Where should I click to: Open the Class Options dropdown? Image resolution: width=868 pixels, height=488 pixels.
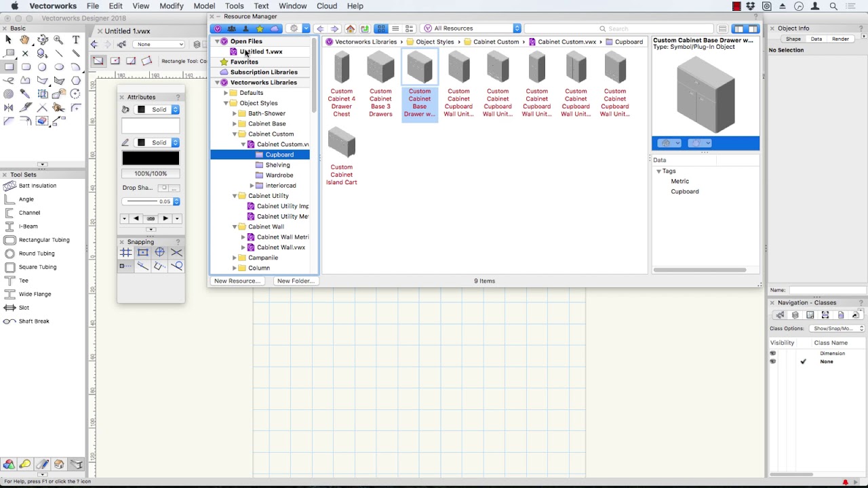[x=838, y=329]
